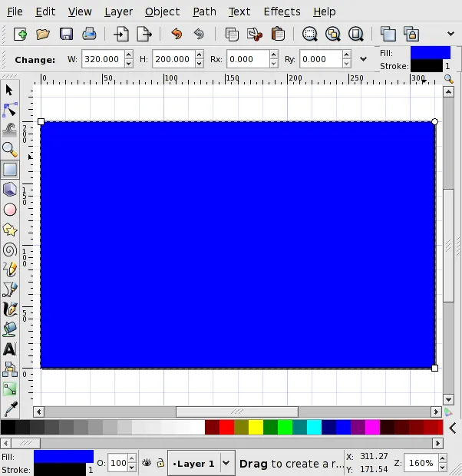Expand the rectangle controls overflow chevron
This screenshot has width=462, height=476.
tap(363, 59)
